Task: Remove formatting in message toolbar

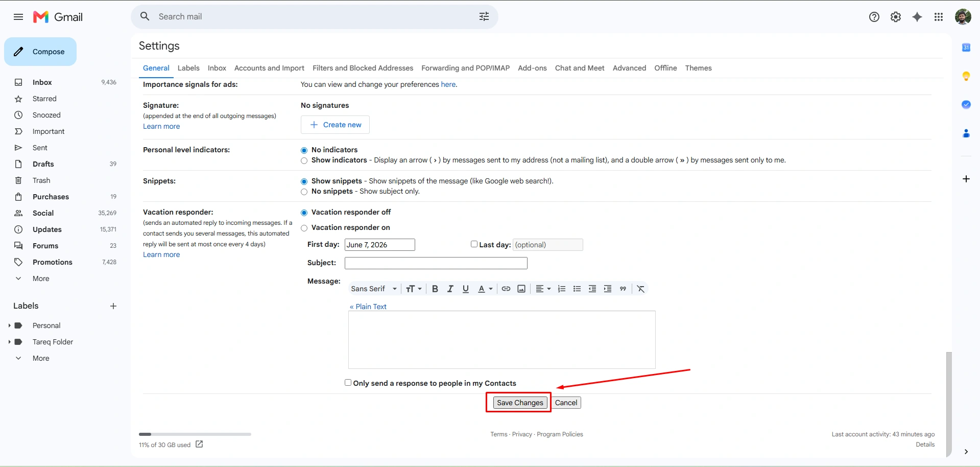Action: click(641, 289)
